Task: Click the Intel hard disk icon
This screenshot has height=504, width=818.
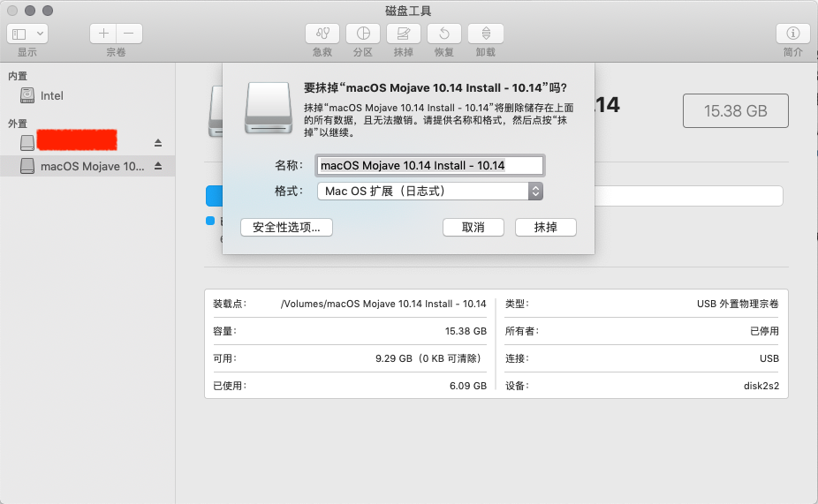Action: click(27, 95)
